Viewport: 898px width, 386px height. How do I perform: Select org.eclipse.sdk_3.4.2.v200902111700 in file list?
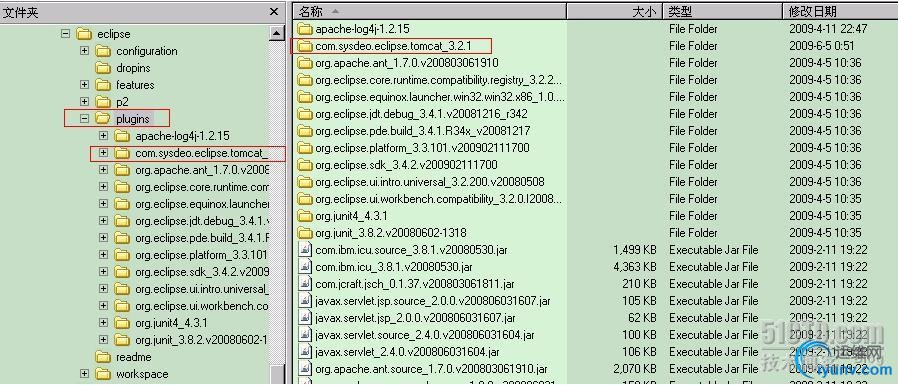[x=406, y=165]
